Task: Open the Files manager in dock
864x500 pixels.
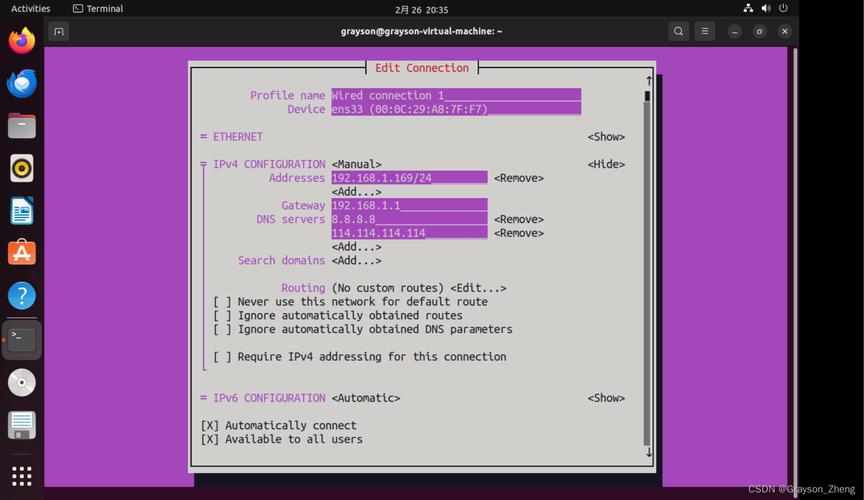Action: (21, 126)
